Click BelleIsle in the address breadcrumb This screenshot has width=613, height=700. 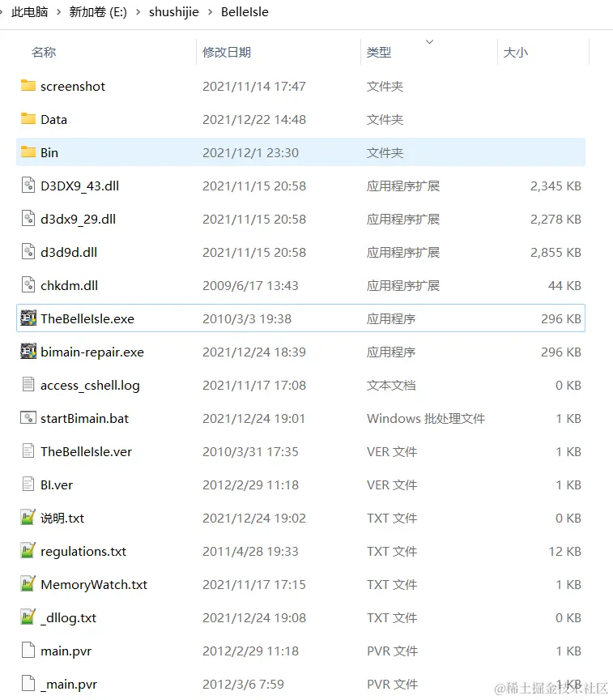(245, 12)
